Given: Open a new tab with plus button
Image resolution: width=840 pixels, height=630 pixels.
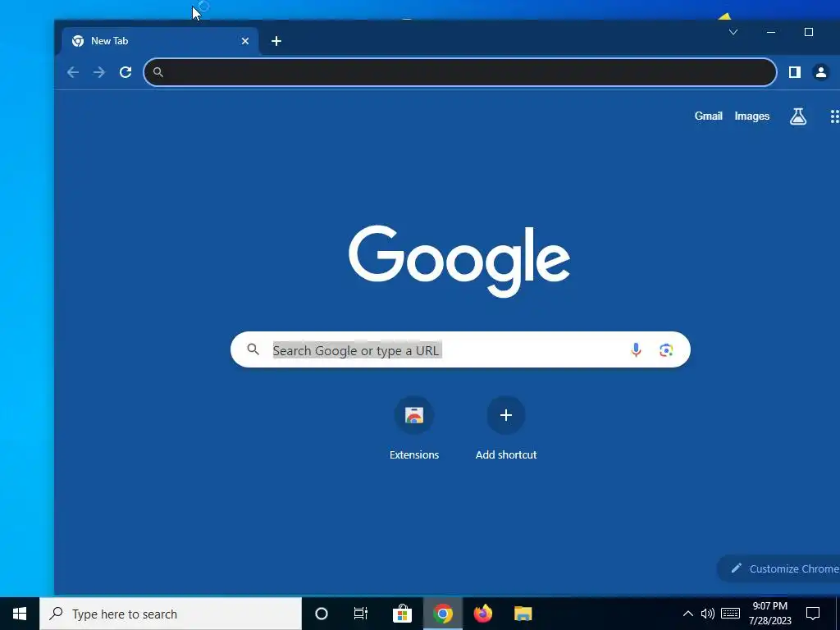Looking at the screenshot, I should pos(276,41).
